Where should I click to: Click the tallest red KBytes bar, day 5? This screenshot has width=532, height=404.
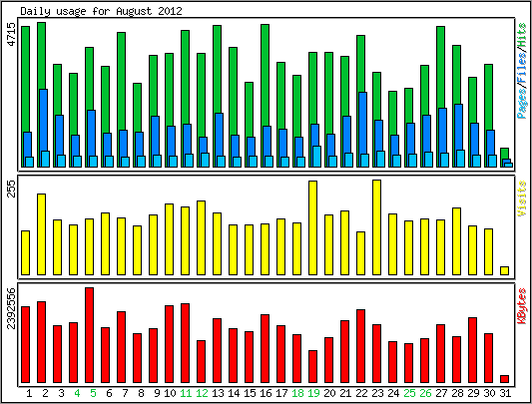click(89, 335)
